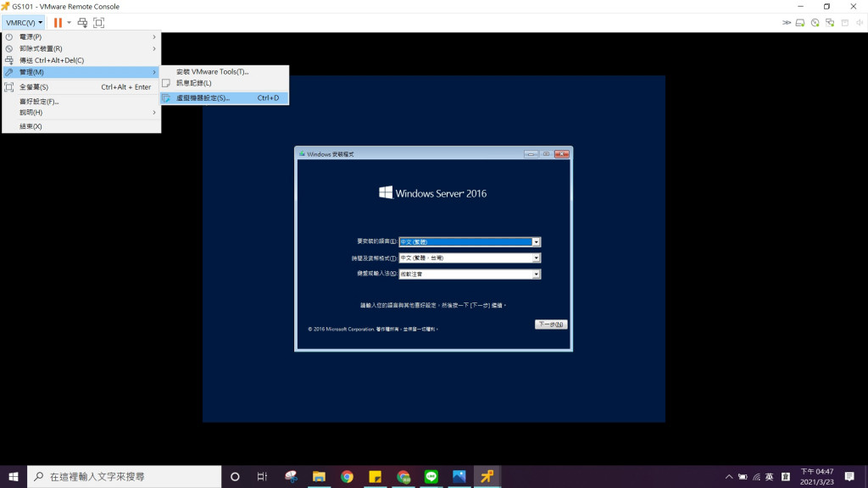Screen dimensions: 868x488
Task: Click the second Chrome profile taskbar icon
Action: 403,476
